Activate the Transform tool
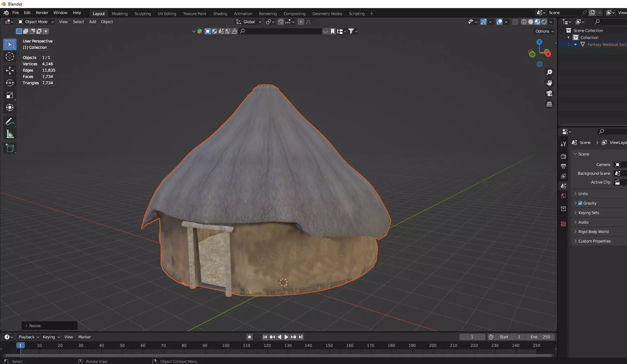The image size is (627, 364). tap(10, 107)
